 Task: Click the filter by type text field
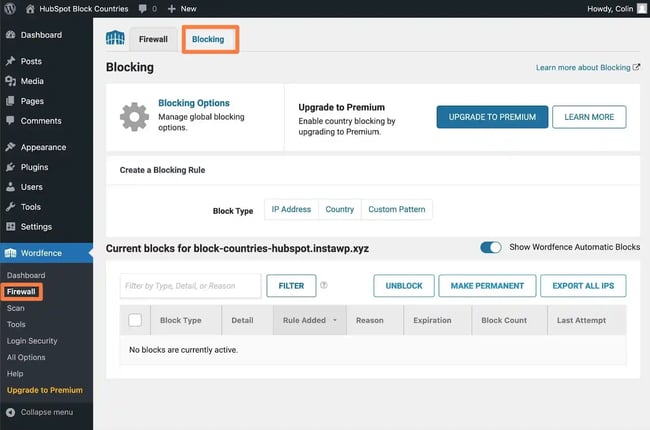click(190, 286)
